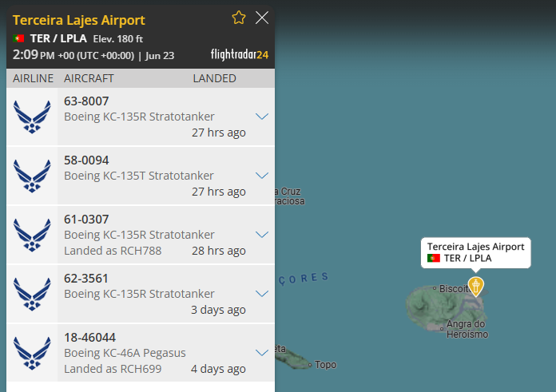Open the Terceira Lajes Airport map label

(476, 251)
